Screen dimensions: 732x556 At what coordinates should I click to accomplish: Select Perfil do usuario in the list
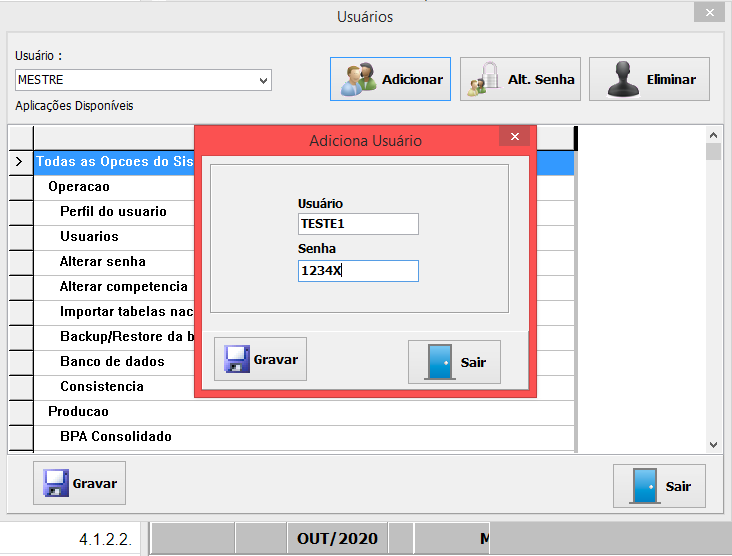tap(113, 211)
